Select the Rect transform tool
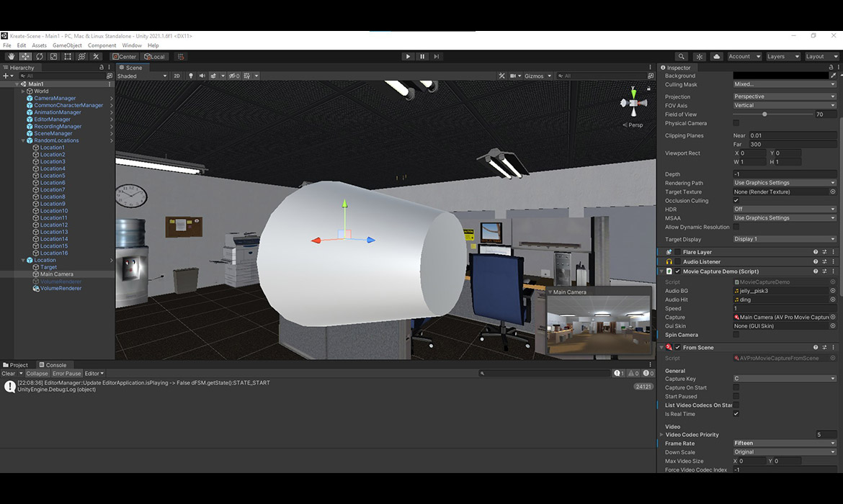This screenshot has width=843, height=504. tap(68, 56)
